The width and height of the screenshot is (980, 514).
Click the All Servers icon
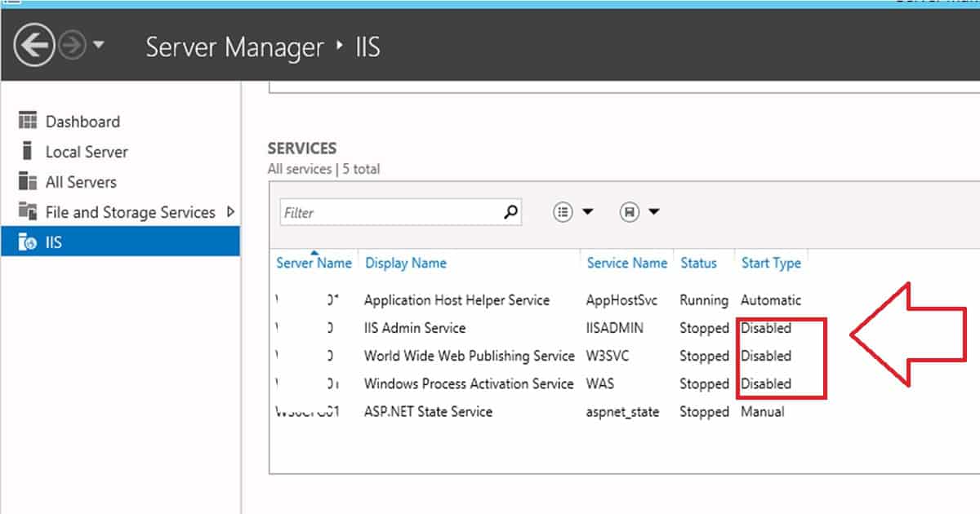(28, 181)
